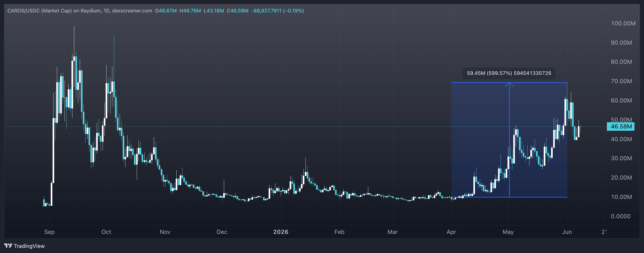Screen dimensions: 644x253
Task: Click the current price tag 46.58M
Action: point(620,127)
